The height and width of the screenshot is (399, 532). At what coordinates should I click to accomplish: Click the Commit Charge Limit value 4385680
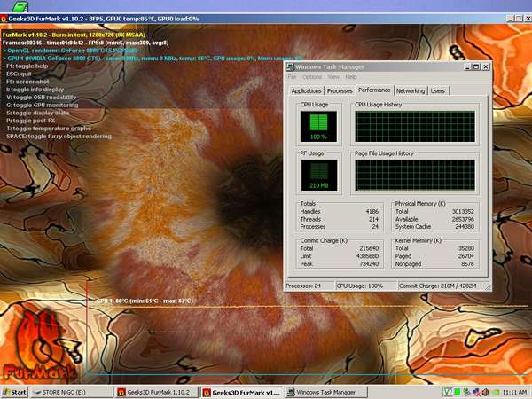click(367, 256)
